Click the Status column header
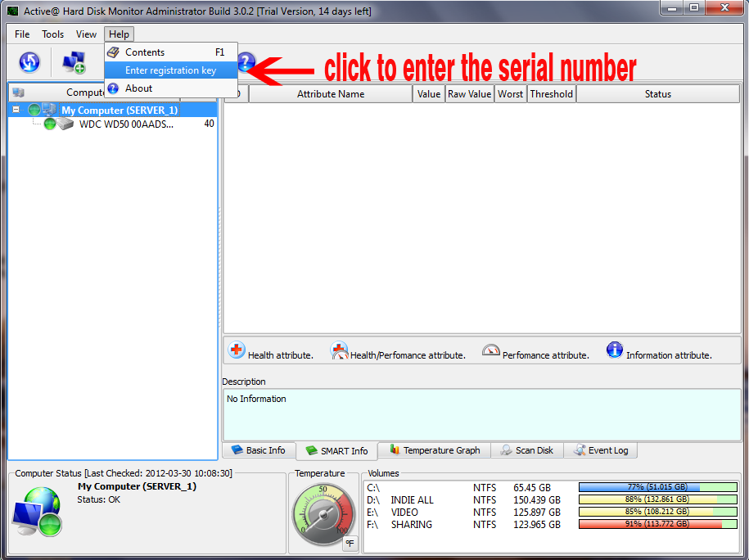The image size is (749, 560). coord(658,94)
